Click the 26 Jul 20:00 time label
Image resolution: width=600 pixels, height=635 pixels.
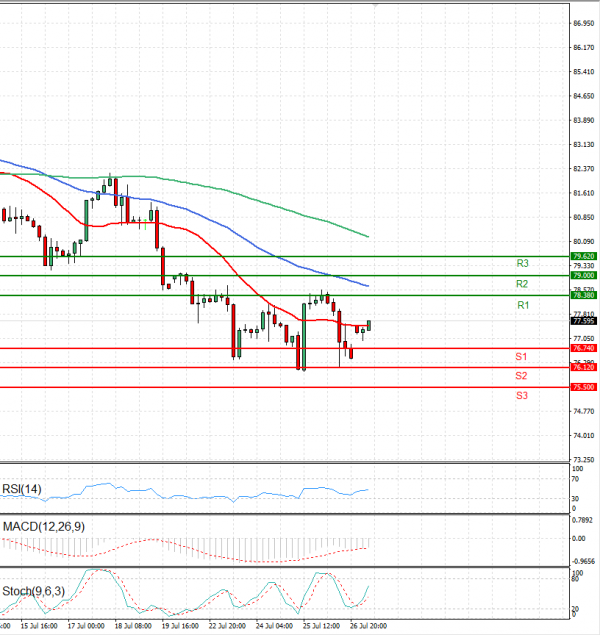click(368, 626)
